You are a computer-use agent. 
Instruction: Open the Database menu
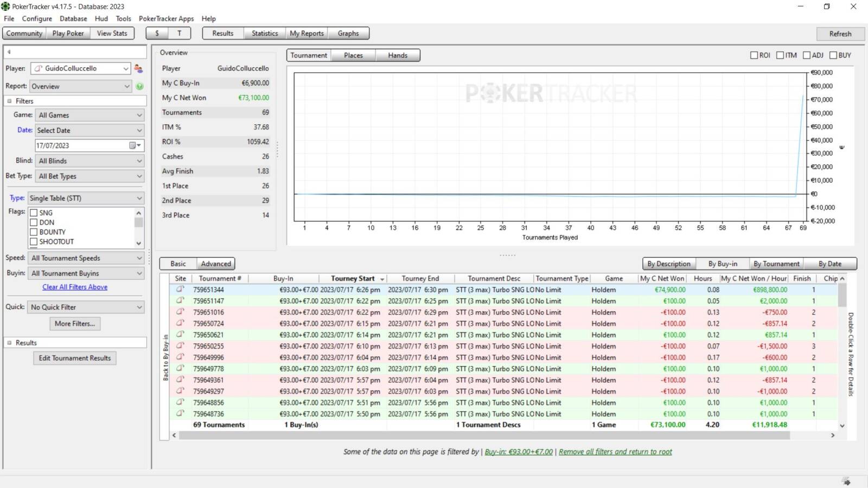[x=73, y=18]
